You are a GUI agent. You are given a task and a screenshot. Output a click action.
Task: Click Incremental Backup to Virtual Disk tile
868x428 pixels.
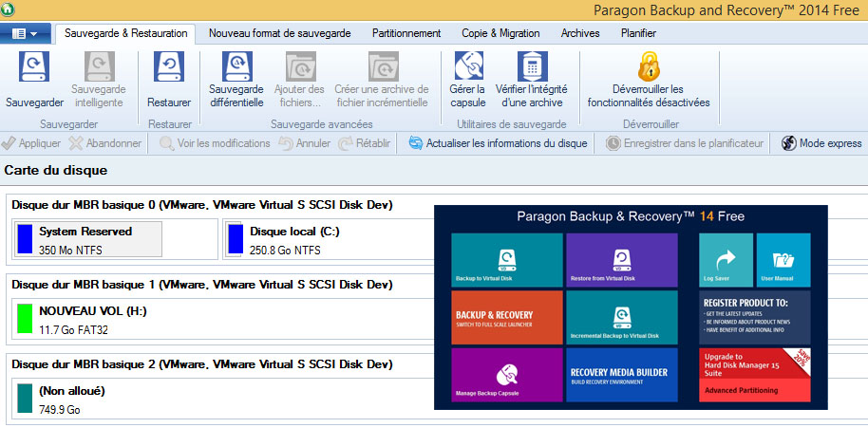[x=622, y=317]
